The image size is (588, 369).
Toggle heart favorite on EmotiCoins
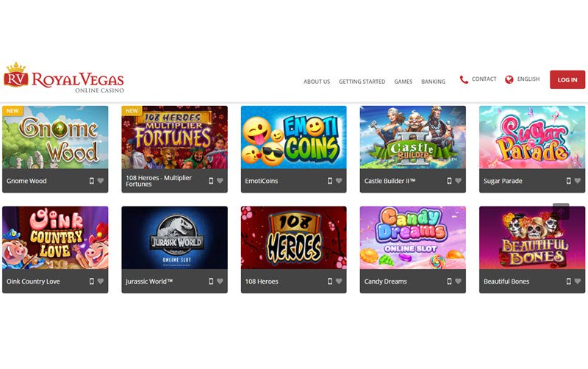point(339,181)
